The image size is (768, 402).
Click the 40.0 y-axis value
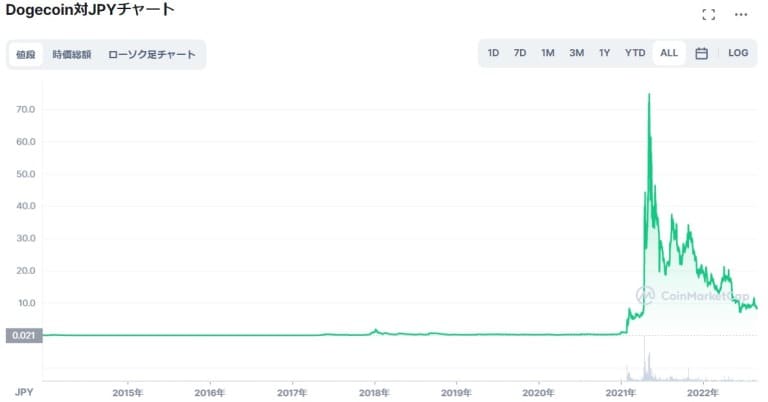tap(25, 206)
